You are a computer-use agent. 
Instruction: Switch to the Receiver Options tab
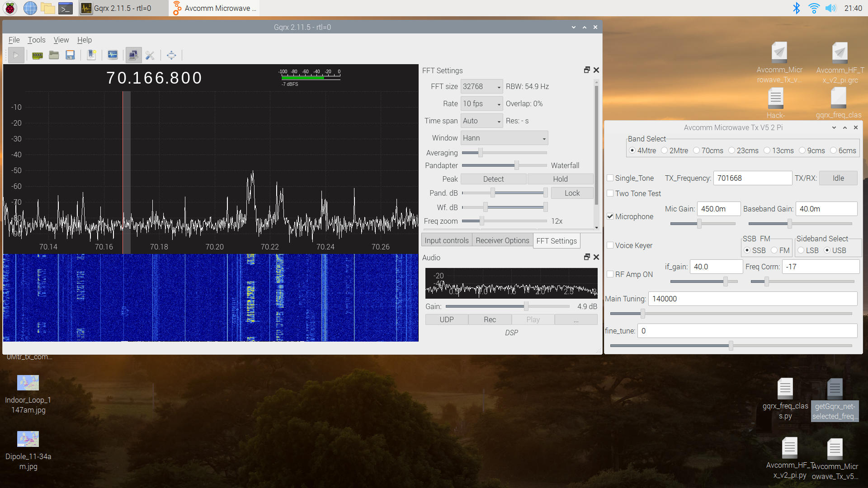pos(502,240)
